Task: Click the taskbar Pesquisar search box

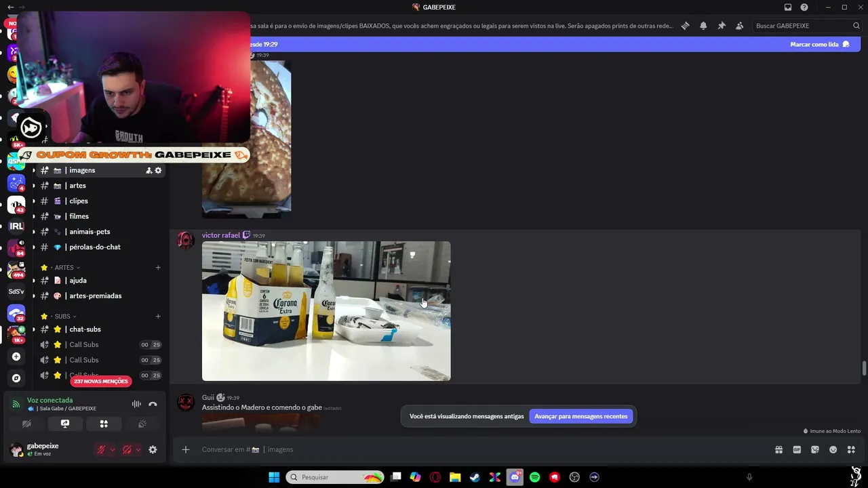Action: pos(335,477)
